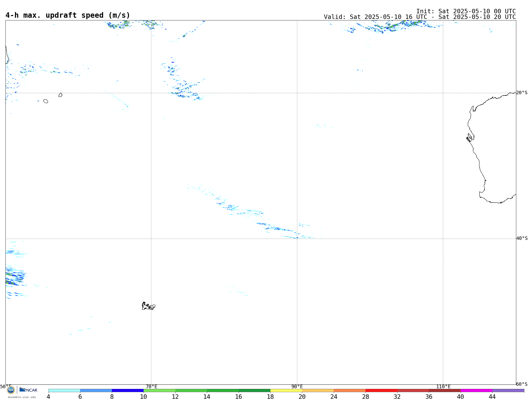Click the Réunion island outline
This screenshot has width=532, height=400.
tap(46, 101)
